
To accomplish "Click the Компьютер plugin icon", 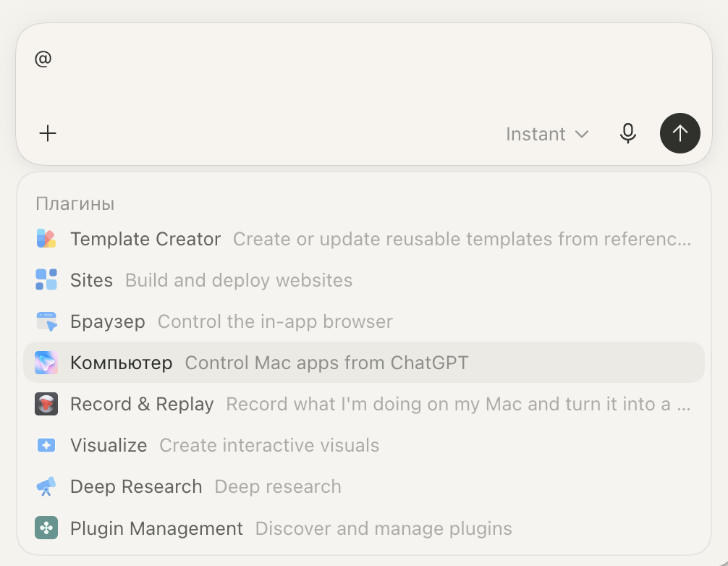I will (x=46, y=363).
